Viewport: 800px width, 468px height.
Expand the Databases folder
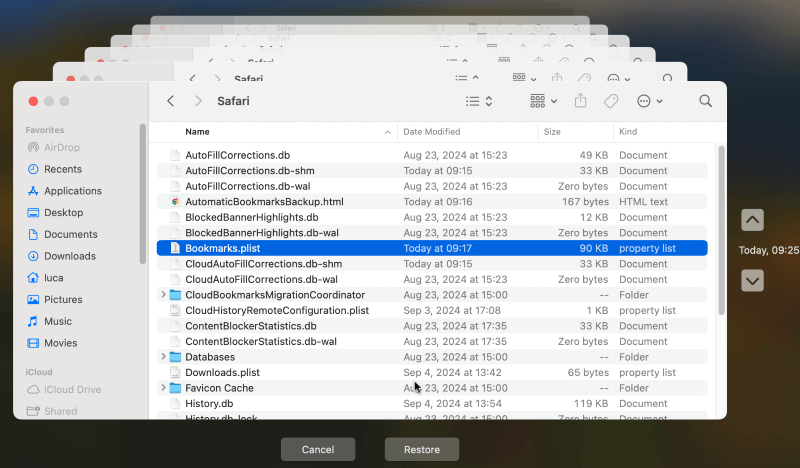[163, 357]
